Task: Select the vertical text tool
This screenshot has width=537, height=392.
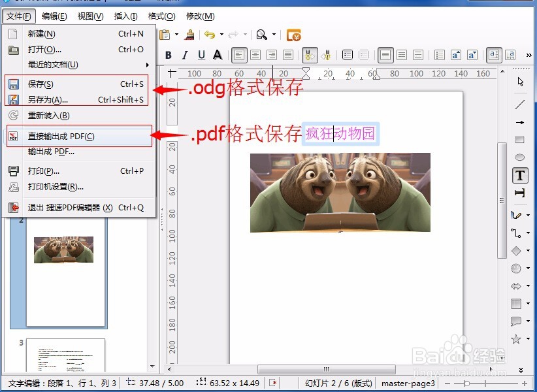Action: [x=519, y=193]
